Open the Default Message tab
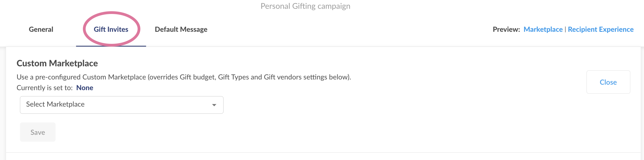The width and height of the screenshot is (644, 160). pyautogui.click(x=181, y=29)
